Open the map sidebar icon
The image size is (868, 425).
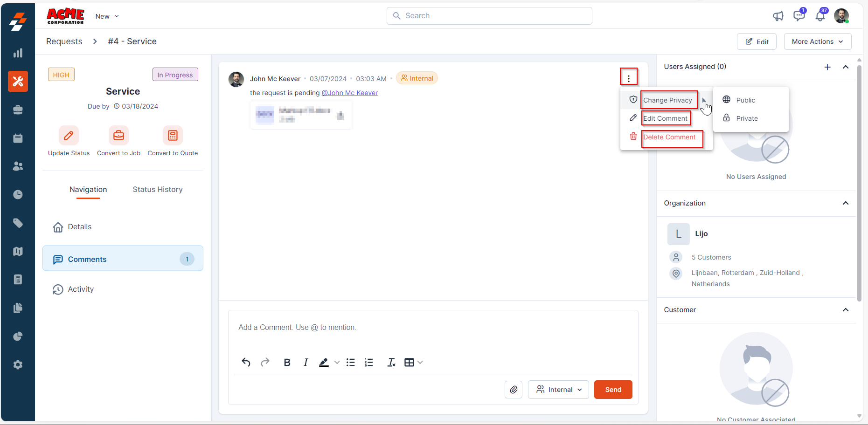point(18,252)
